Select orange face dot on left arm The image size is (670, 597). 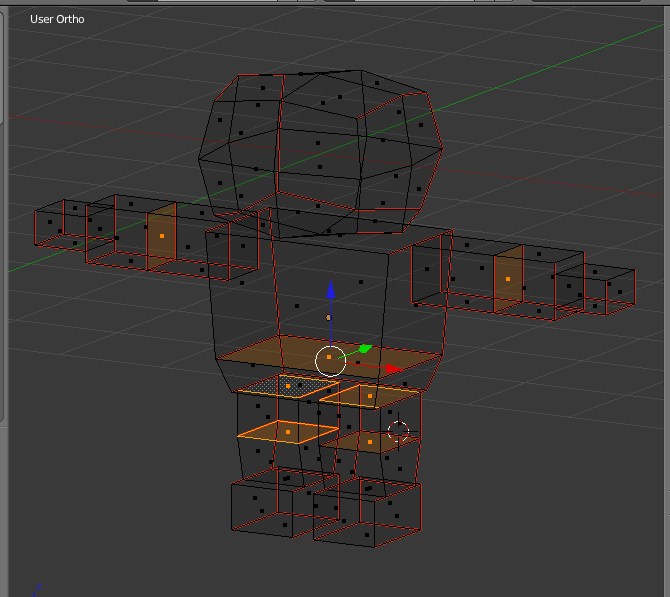tap(162, 236)
